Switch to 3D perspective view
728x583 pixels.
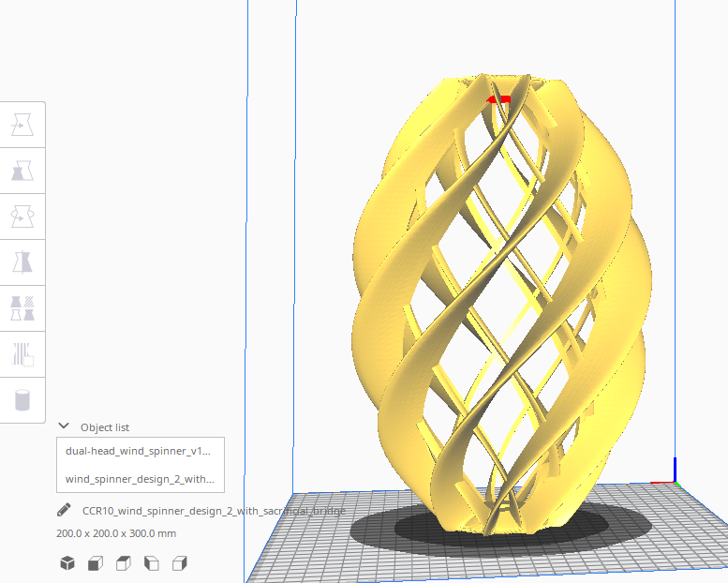(67, 563)
